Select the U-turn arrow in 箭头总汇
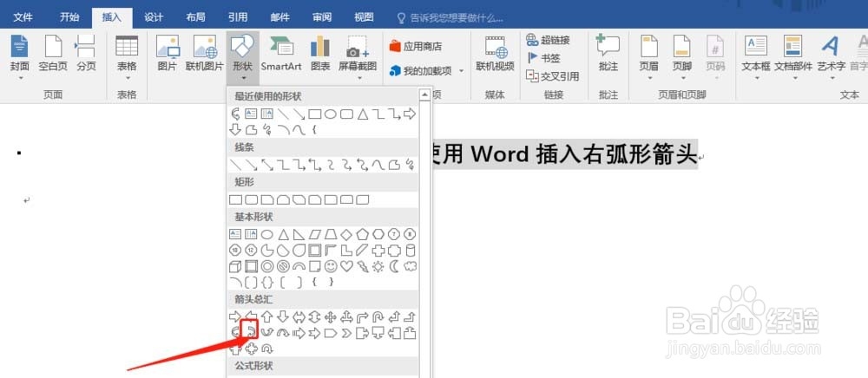Screen dimensions: 868x378 click(378, 317)
